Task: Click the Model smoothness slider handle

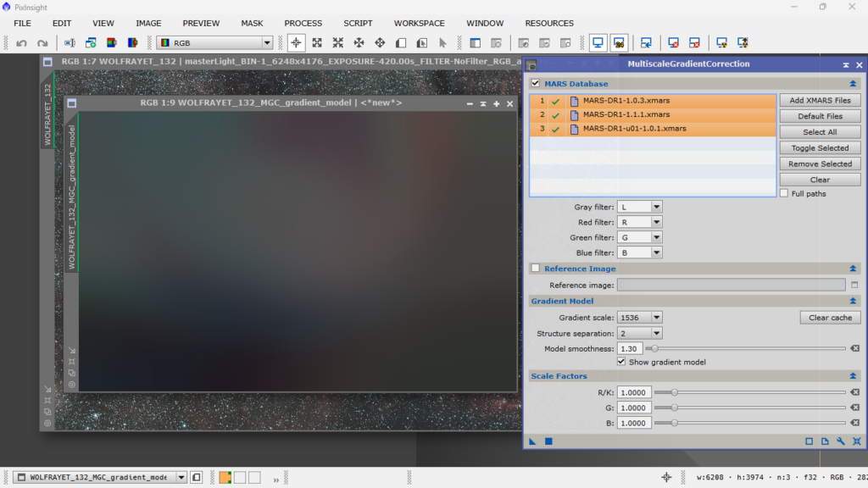Action: pos(654,348)
